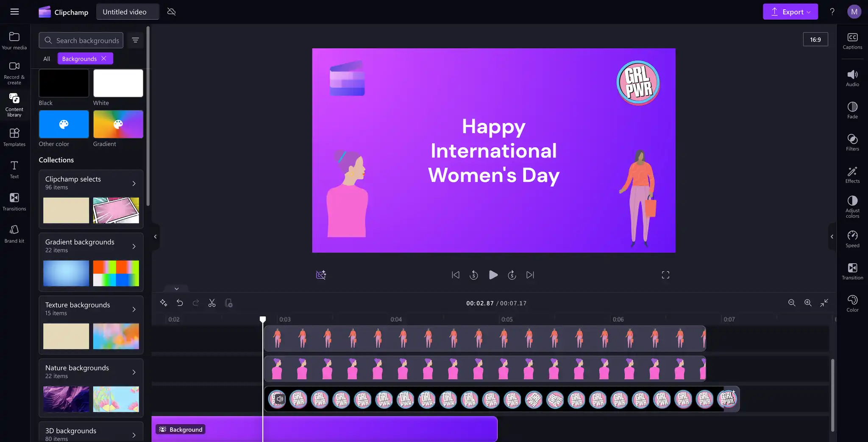The width and height of the screenshot is (868, 442).
Task: Select the rainbow color bars gradient thumbnail
Action: (116, 273)
